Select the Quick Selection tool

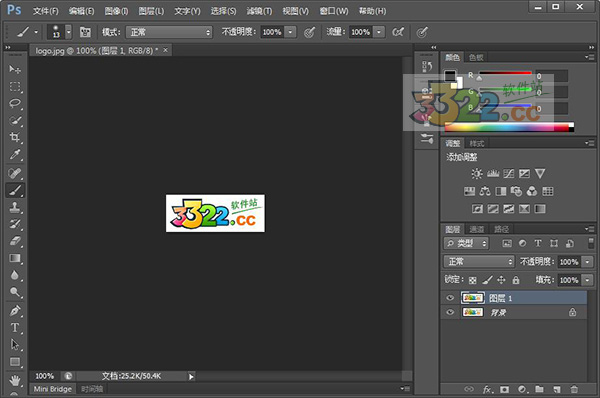pyautogui.click(x=15, y=120)
